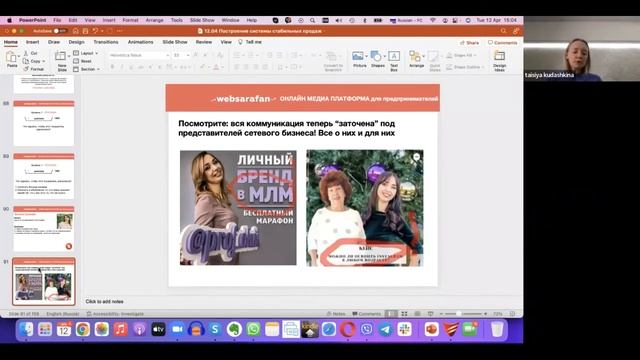
Task: Open WhatsApp in the Dock
Action: (x=253, y=329)
